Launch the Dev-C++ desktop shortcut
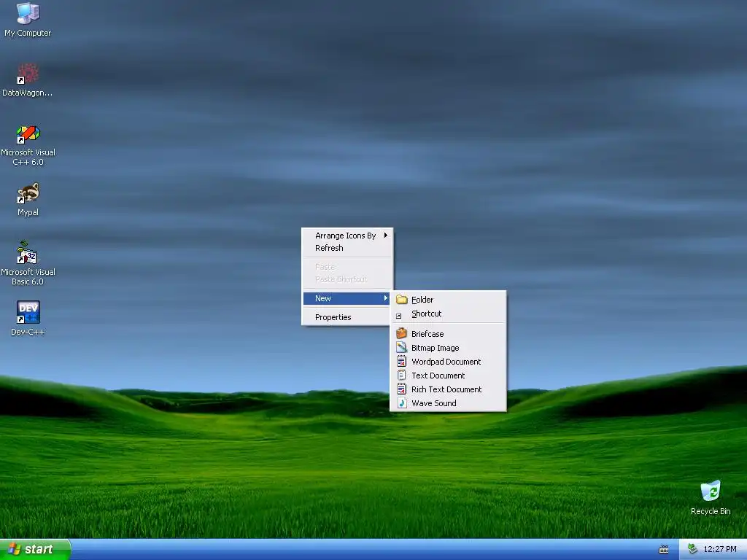The width and height of the screenshot is (747, 560). tap(28, 312)
